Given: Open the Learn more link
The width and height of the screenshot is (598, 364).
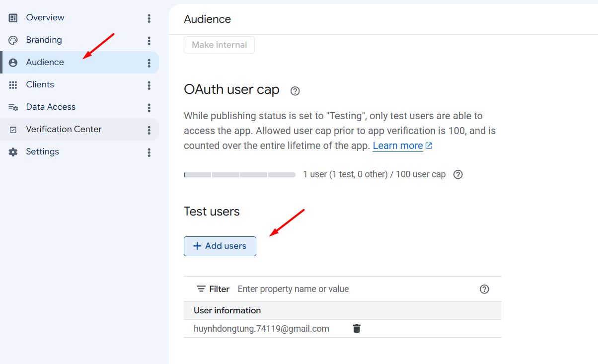Looking at the screenshot, I should (x=398, y=146).
